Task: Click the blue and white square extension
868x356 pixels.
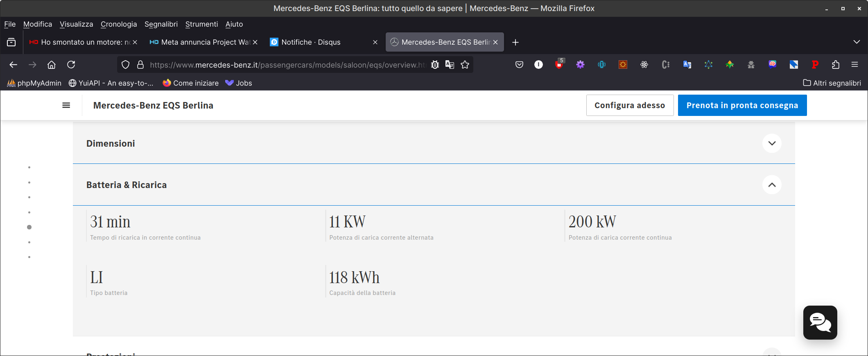Action: coord(793,64)
